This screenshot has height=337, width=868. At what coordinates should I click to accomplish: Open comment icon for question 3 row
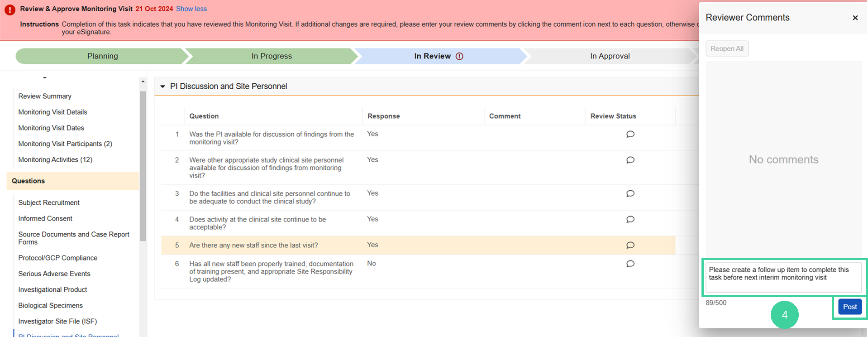click(x=630, y=193)
